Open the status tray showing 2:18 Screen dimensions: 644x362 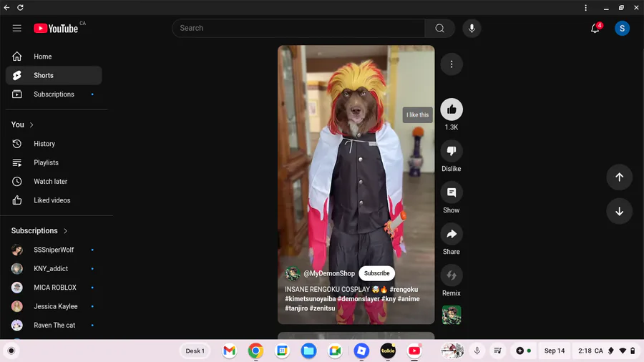click(x=606, y=351)
